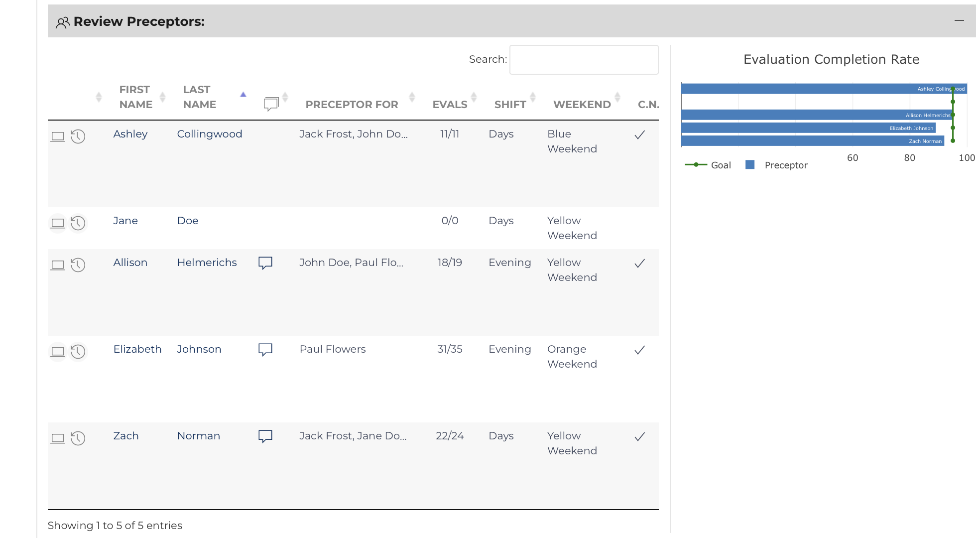Click the 22/24 evals value

(x=450, y=436)
